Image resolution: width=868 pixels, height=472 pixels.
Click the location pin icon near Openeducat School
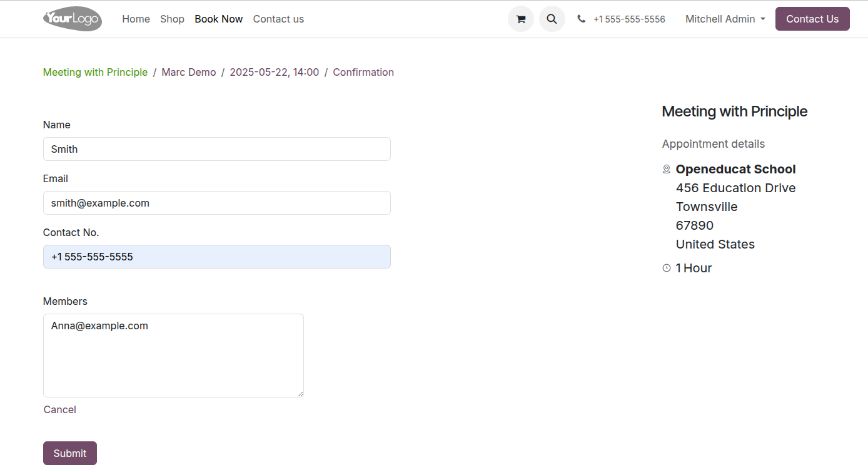point(667,169)
